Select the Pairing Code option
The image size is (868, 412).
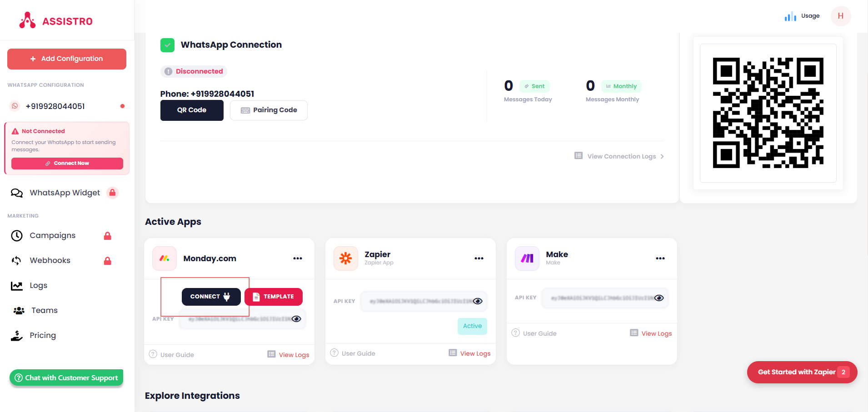click(x=269, y=110)
